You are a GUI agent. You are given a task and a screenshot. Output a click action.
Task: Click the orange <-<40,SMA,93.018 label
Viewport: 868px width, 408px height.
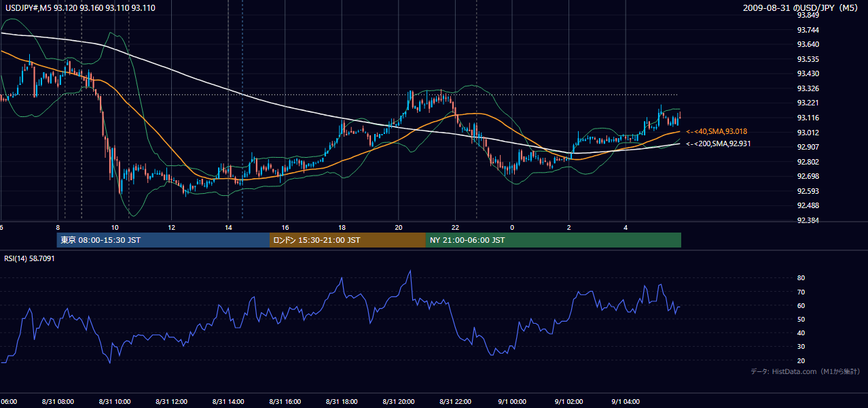(717, 131)
